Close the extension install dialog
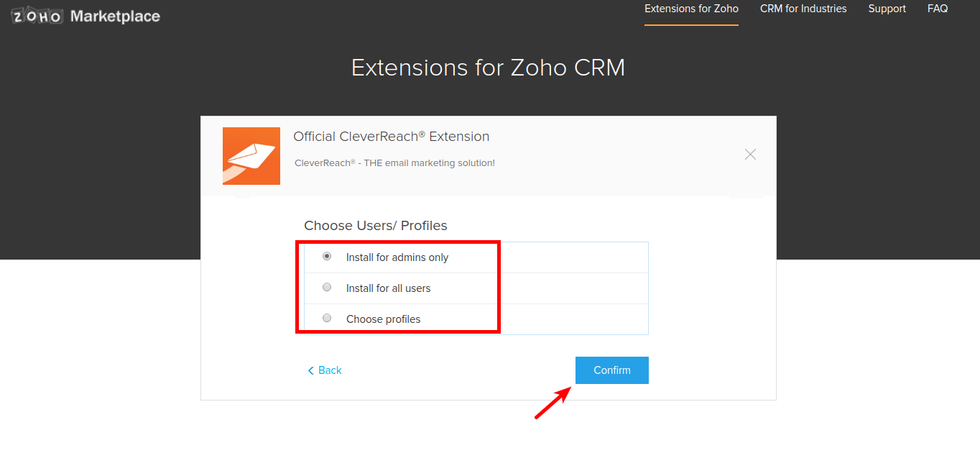Screen dimensions: 980x471 pos(750,154)
